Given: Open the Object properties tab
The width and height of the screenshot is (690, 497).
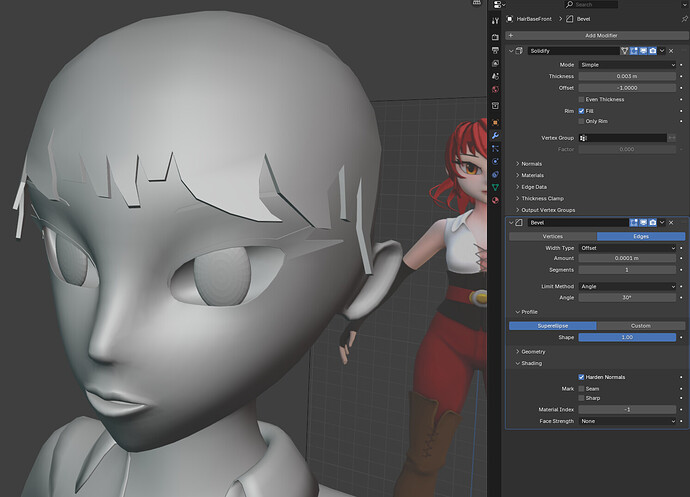Looking at the screenshot, I should click(495, 122).
